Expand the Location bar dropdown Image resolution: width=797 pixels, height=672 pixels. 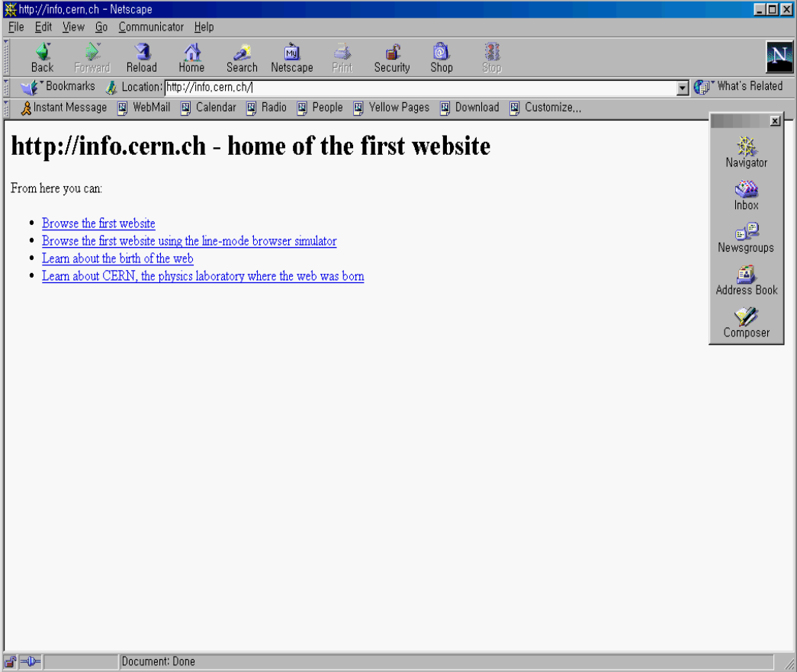click(x=681, y=87)
